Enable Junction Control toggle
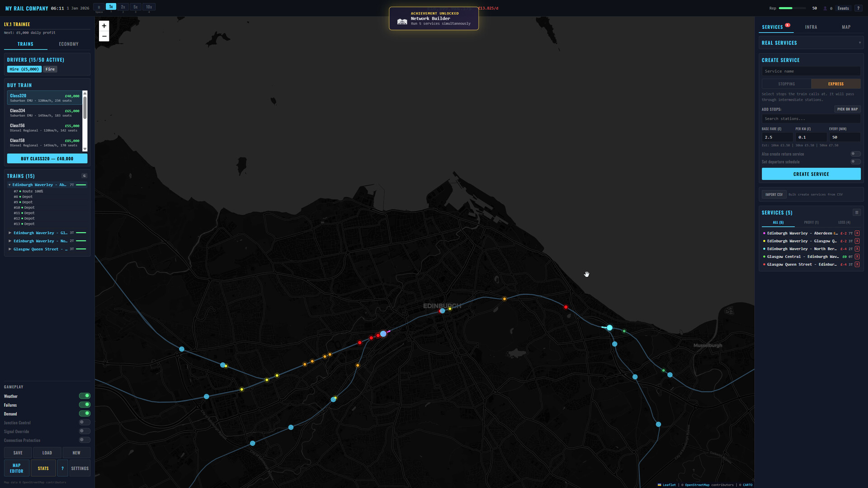 pyautogui.click(x=85, y=422)
